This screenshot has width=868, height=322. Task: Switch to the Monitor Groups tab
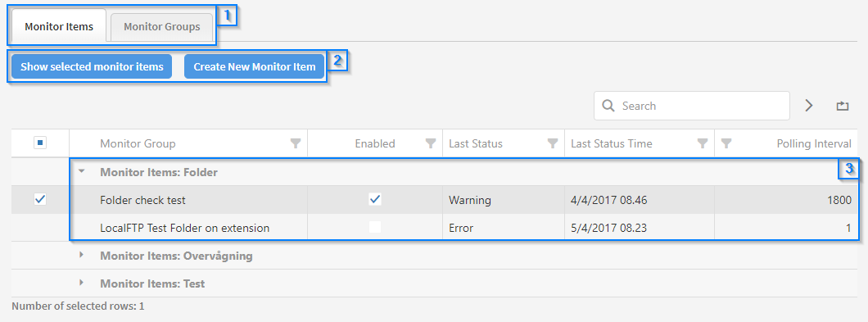click(x=161, y=27)
